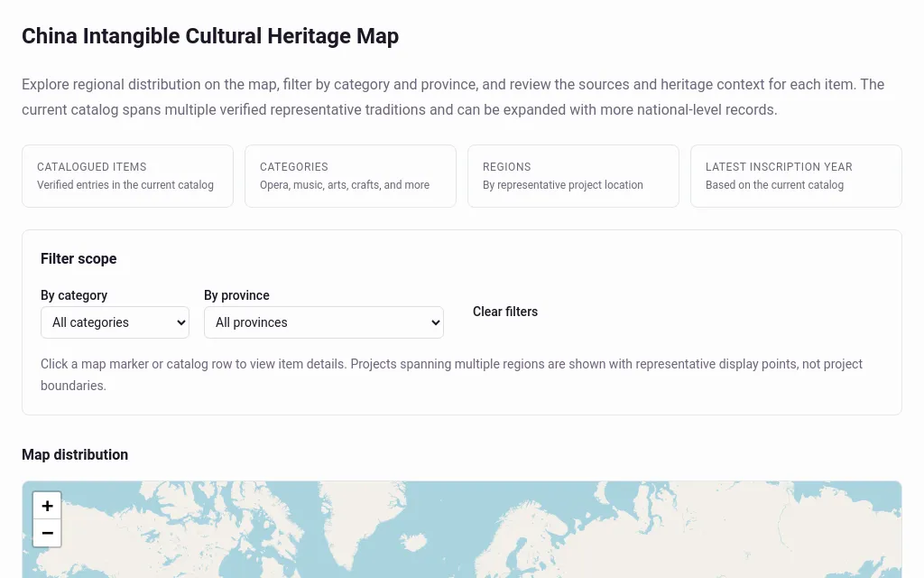Click the All categories dropdown arrow
This screenshot has width=924, height=578.
(x=180, y=322)
